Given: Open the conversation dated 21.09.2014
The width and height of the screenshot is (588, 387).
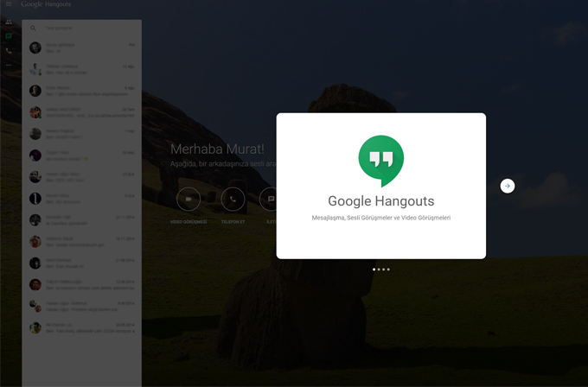Looking at the screenshot, I should click(82, 263).
